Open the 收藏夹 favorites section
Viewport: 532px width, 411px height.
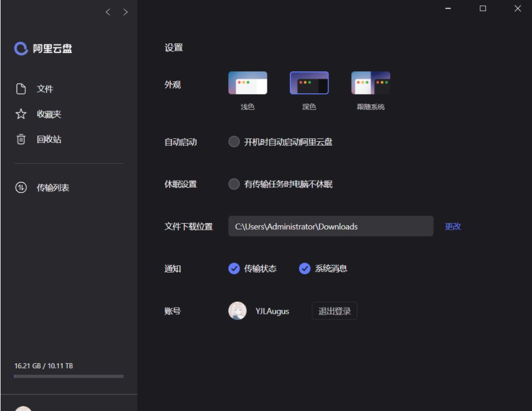[x=51, y=114]
